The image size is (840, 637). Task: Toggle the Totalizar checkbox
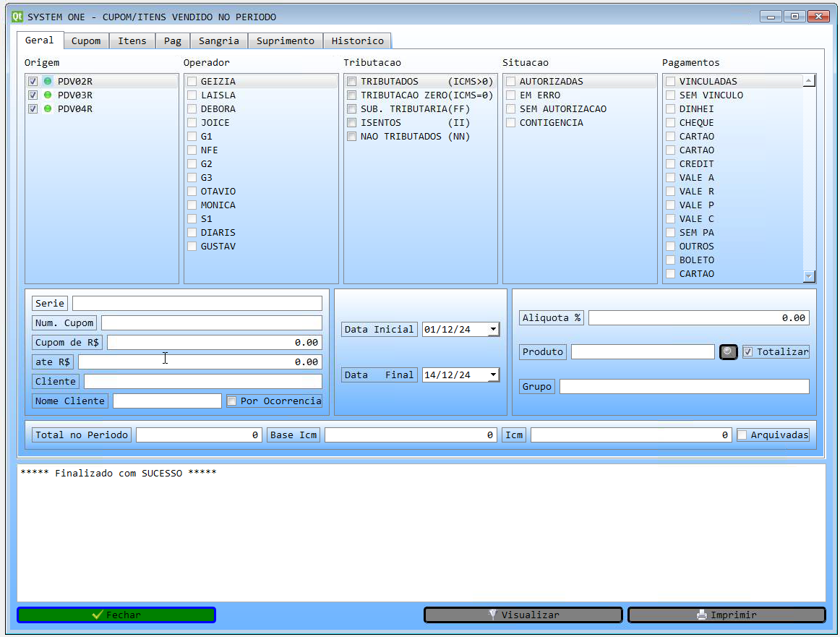(x=747, y=352)
